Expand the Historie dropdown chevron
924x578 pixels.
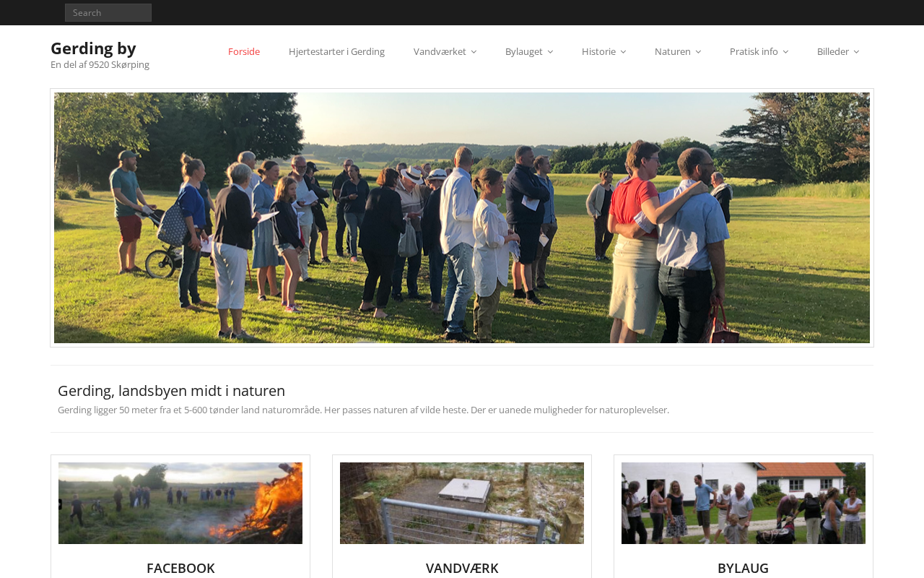(623, 52)
